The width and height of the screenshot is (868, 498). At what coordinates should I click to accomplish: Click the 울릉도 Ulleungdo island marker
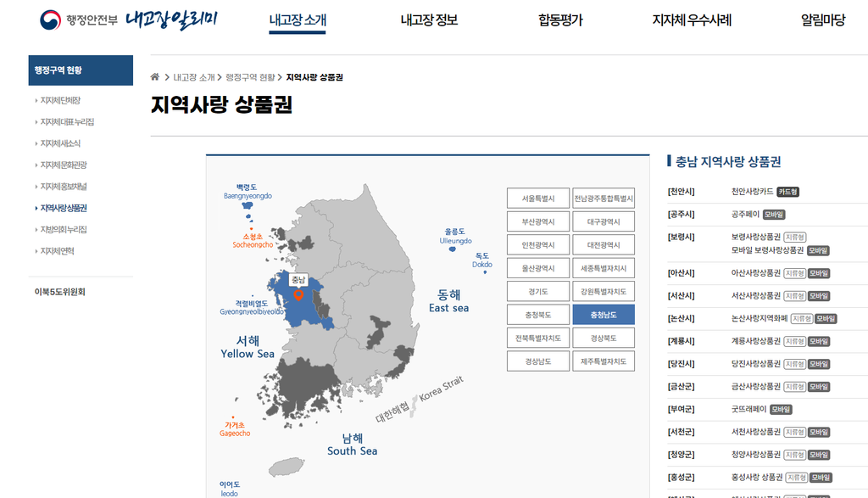(x=453, y=249)
